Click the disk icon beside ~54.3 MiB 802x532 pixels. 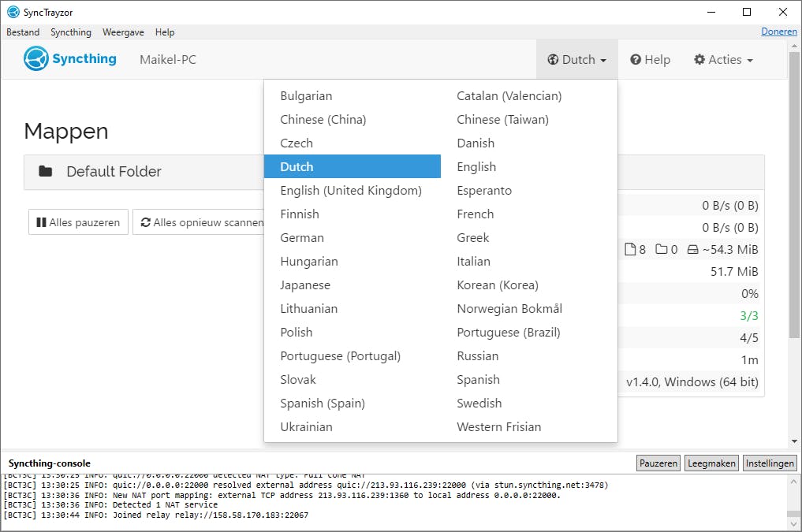click(693, 249)
